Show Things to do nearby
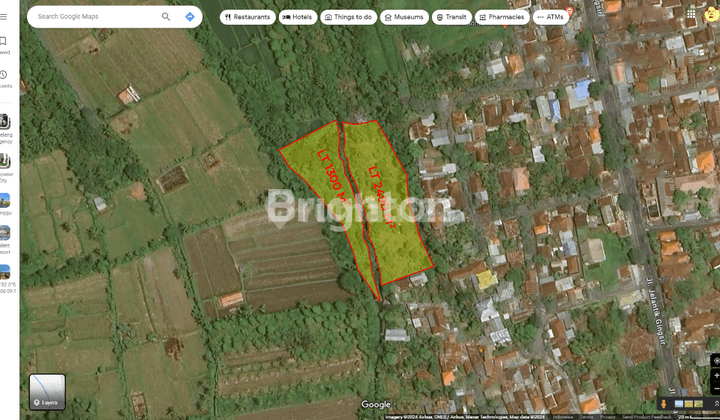This screenshot has height=420, width=720. point(349,17)
